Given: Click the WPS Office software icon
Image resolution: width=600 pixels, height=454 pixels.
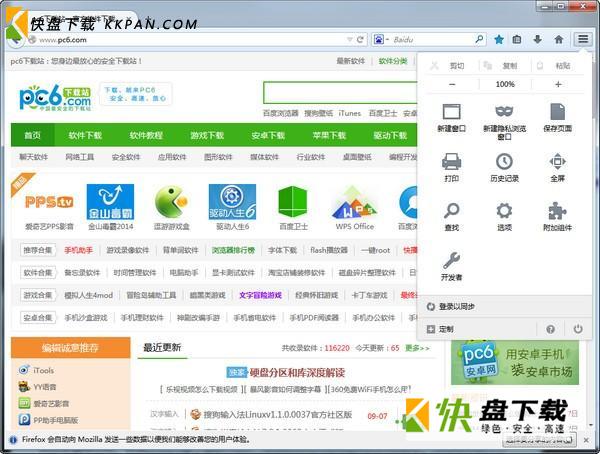Looking at the screenshot, I should click(x=354, y=203).
